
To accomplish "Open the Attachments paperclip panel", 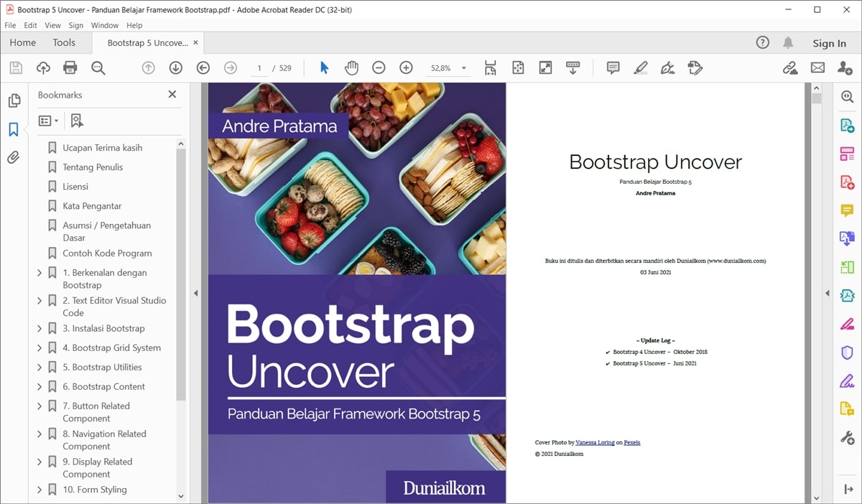I will click(14, 157).
